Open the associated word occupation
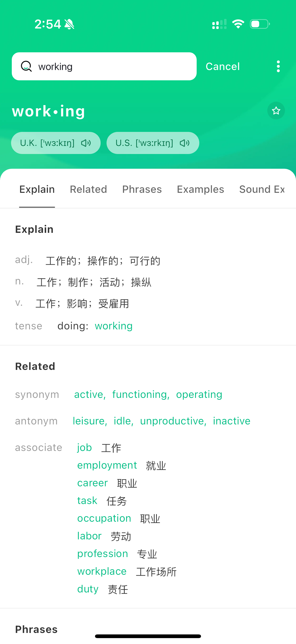296x644 pixels. pyautogui.click(x=104, y=518)
